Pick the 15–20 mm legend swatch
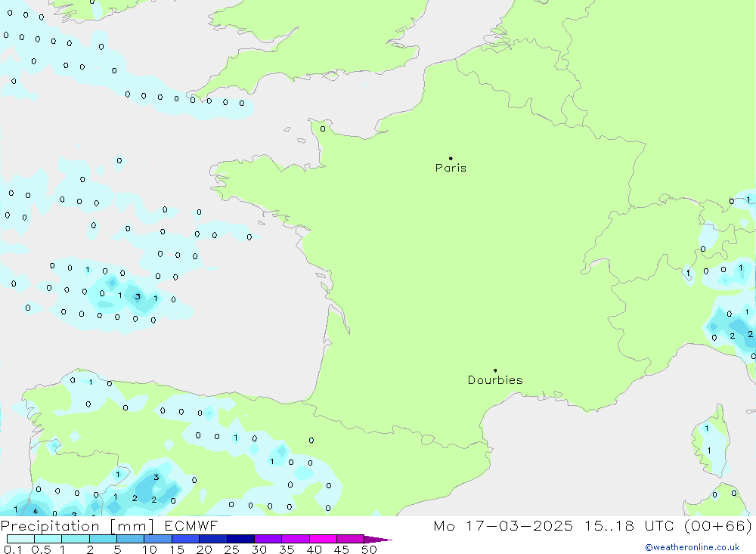The height and width of the screenshot is (554, 756). (x=186, y=539)
